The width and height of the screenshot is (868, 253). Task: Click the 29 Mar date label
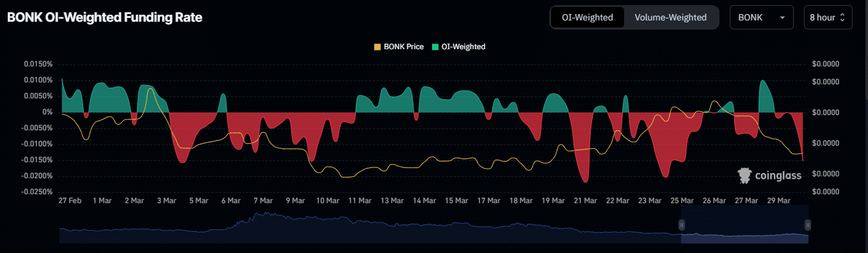pos(779,201)
